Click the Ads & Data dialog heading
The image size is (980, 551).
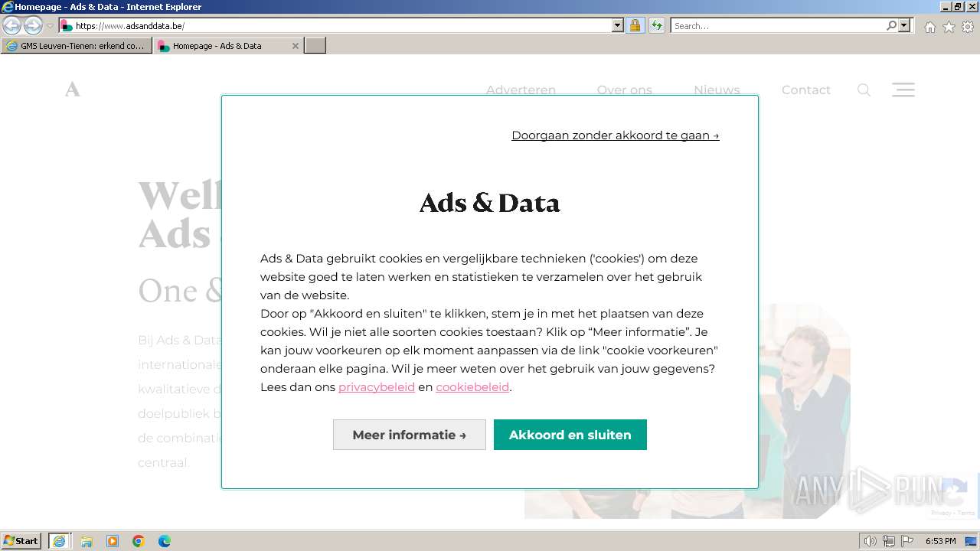[490, 203]
